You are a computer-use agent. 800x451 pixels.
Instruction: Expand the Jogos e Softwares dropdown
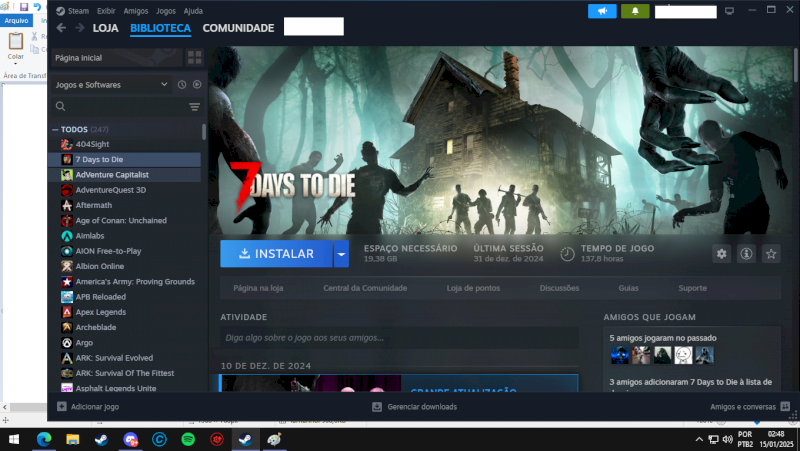pyautogui.click(x=164, y=85)
